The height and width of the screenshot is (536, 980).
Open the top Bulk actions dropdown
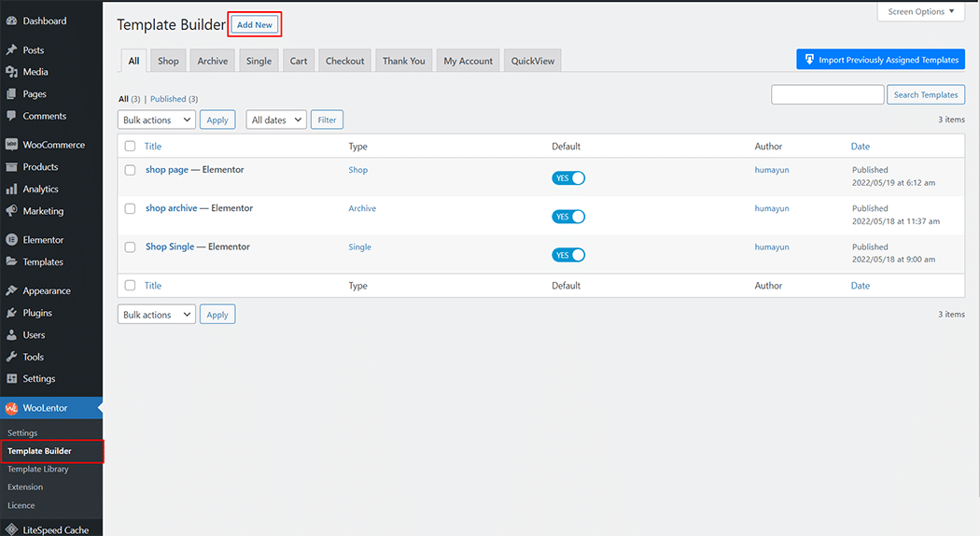point(157,120)
